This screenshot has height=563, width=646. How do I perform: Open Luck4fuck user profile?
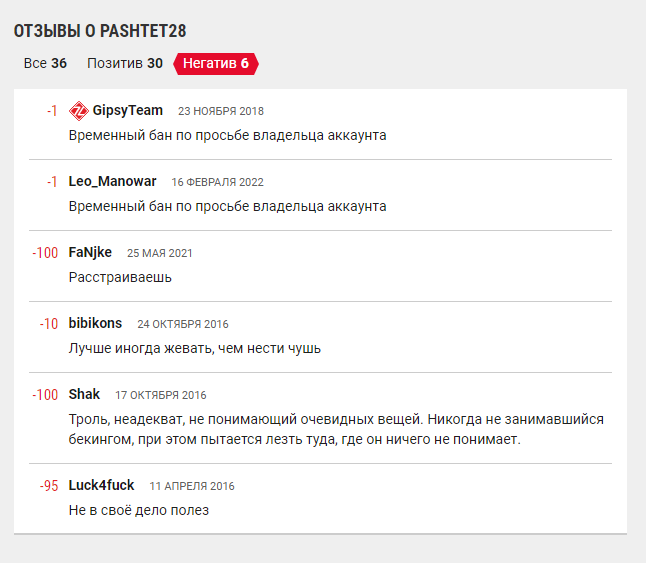[x=101, y=485]
